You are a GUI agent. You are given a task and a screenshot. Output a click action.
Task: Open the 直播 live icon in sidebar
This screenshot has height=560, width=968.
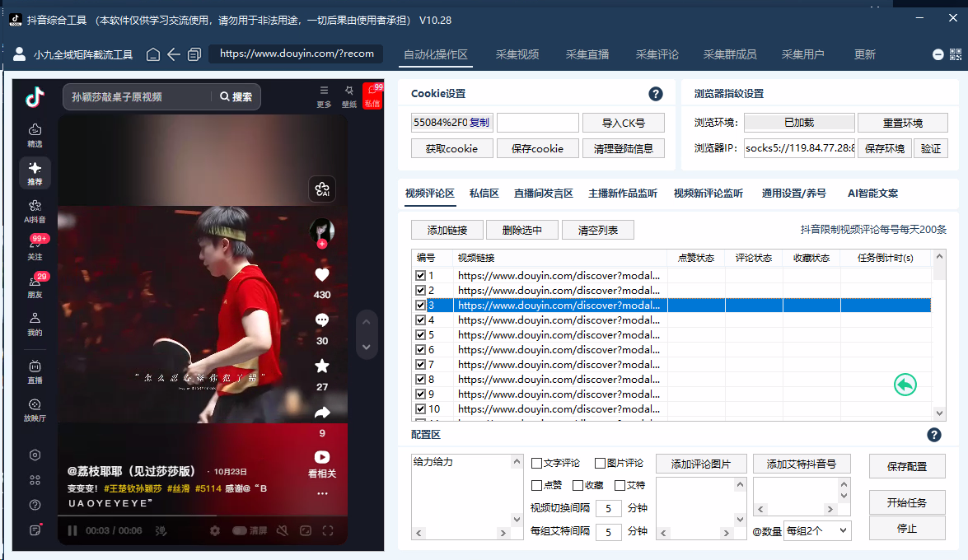pos(35,371)
